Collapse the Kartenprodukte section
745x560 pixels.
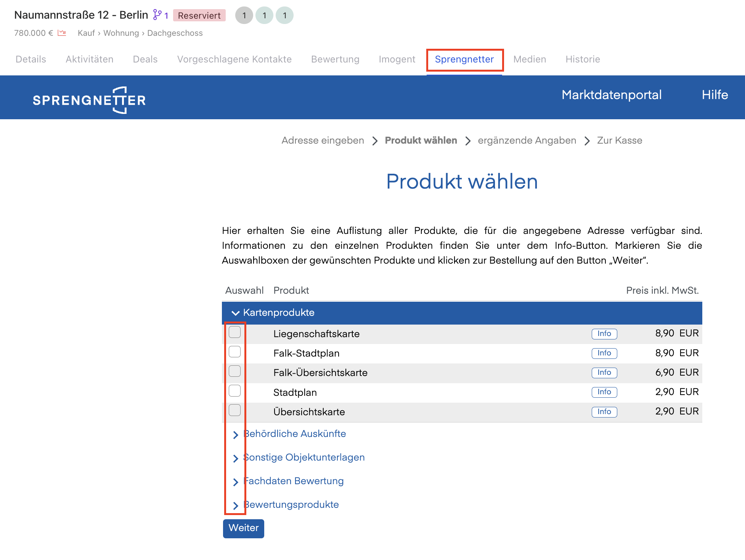tap(236, 313)
